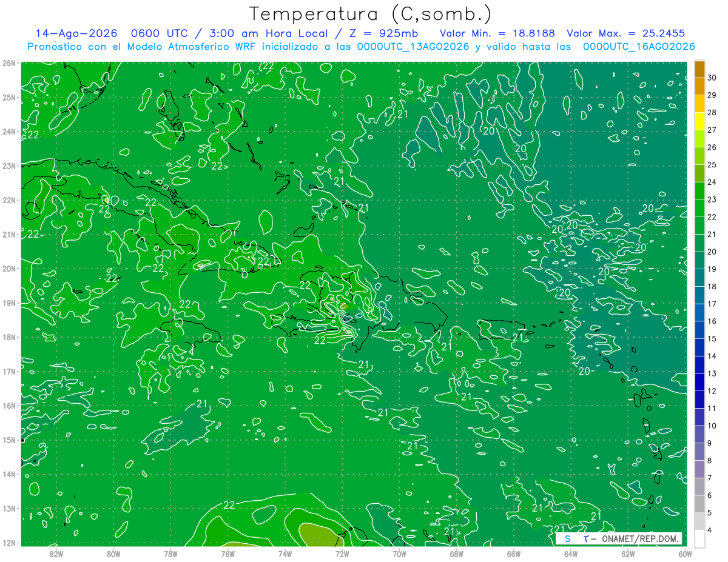The image size is (728, 562).
Task: Click the title "Temperatura (C,somb.)"
Action: click(371, 15)
